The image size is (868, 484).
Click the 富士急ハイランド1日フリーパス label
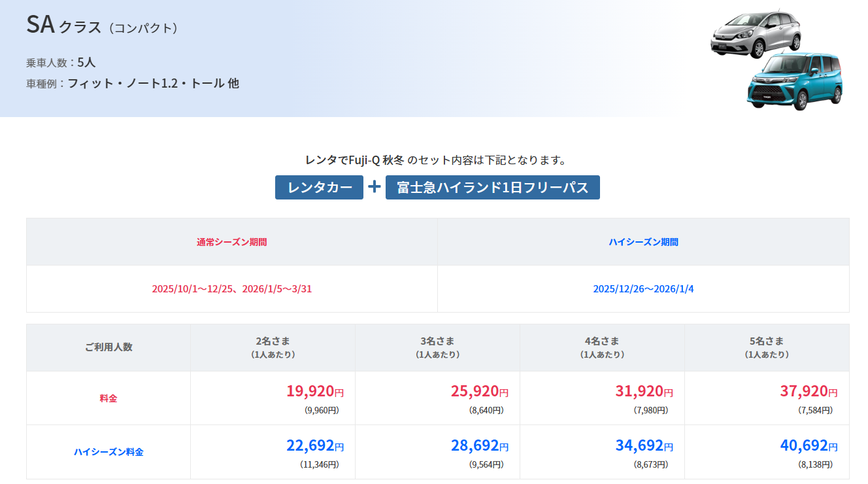coord(493,187)
